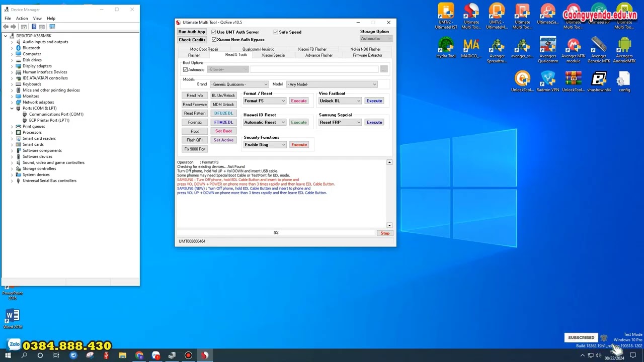644x362 pixels.
Task: Click the log panel scroll down arrow
Action: (389, 225)
